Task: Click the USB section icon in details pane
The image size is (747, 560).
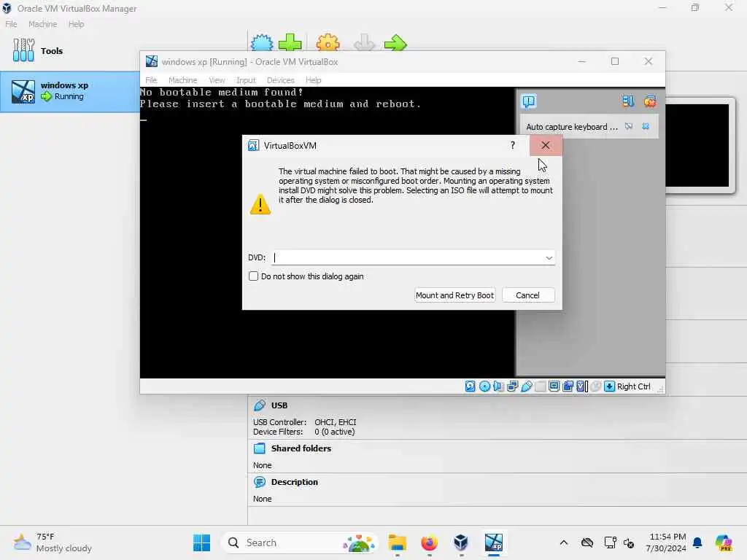Action: (x=260, y=405)
